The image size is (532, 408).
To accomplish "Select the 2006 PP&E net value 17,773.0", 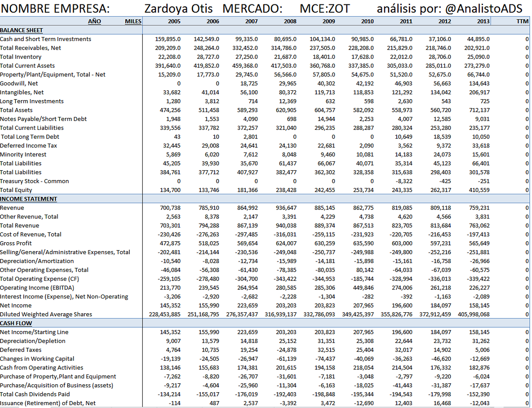I will (x=208, y=74).
